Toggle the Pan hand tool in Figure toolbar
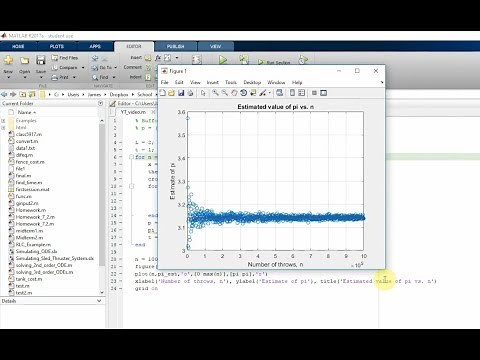This screenshot has width=480, height=360. pyautogui.click(x=234, y=93)
